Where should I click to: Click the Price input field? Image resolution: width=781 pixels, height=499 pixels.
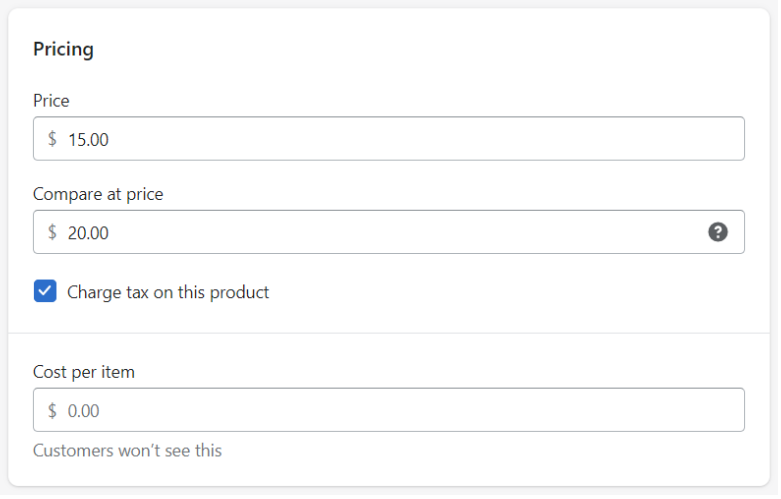(x=390, y=139)
